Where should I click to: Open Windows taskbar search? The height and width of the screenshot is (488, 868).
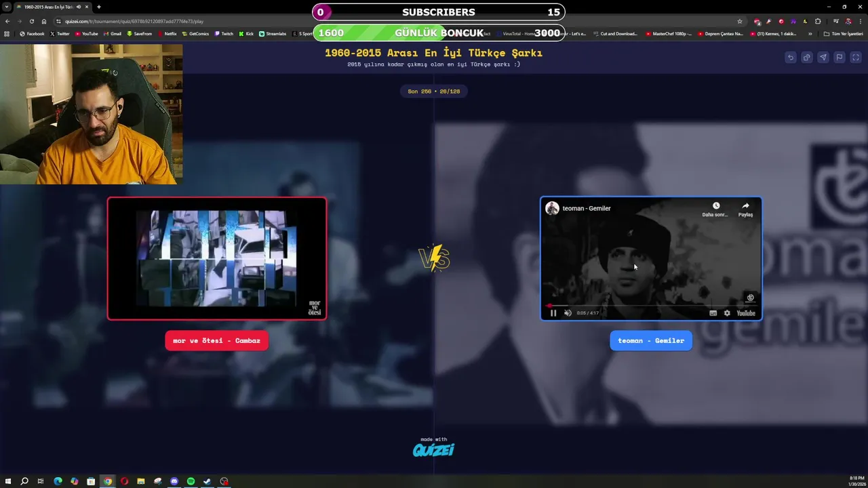[x=24, y=481]
